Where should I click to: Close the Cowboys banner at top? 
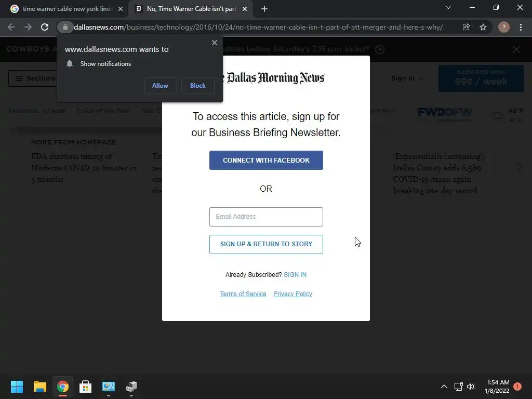coord(516,49)
